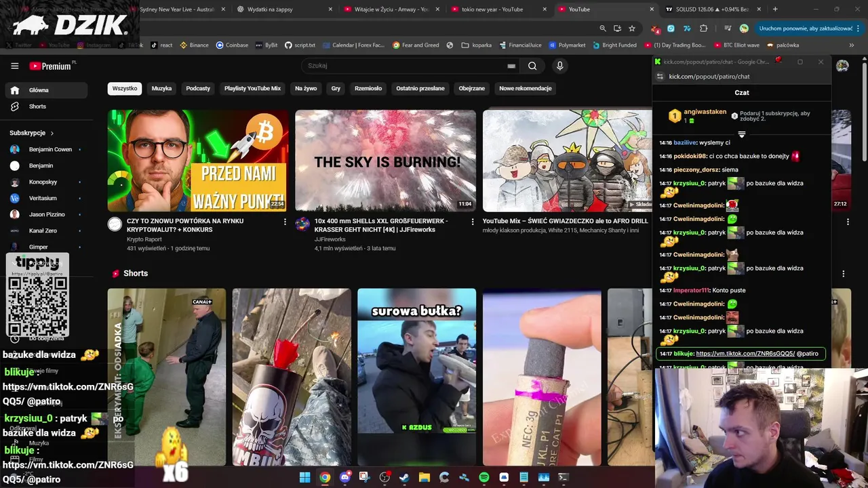Show all bookmarks with the overflow chevron

coord(851,45)
